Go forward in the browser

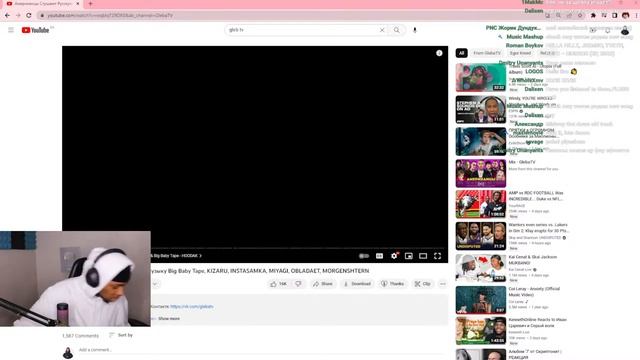18,16
